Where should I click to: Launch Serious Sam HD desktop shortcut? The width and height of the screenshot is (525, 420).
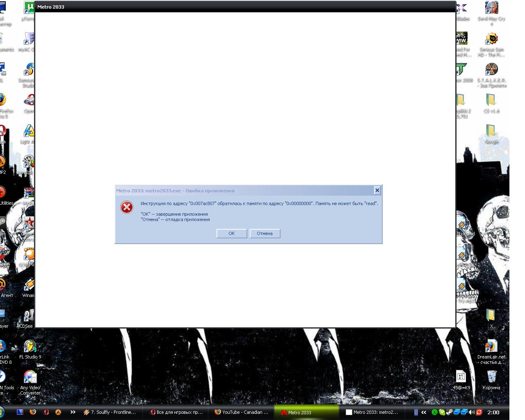(x=491, y=44)
